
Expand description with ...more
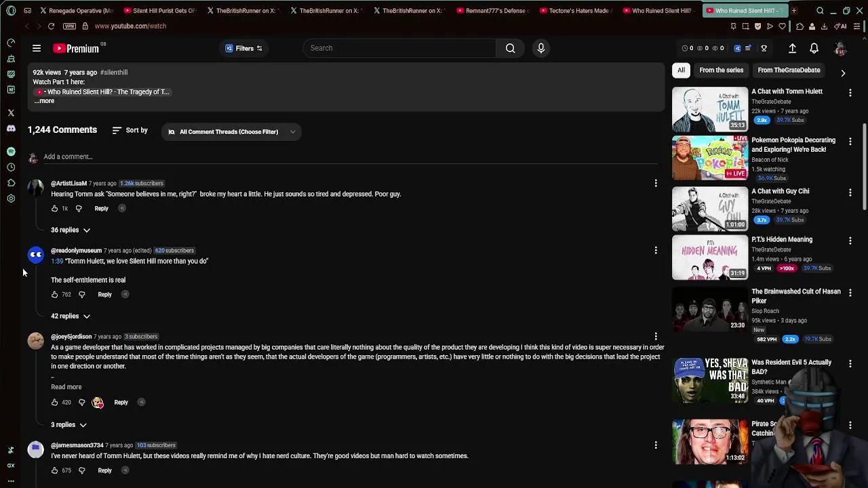[44, 101]
